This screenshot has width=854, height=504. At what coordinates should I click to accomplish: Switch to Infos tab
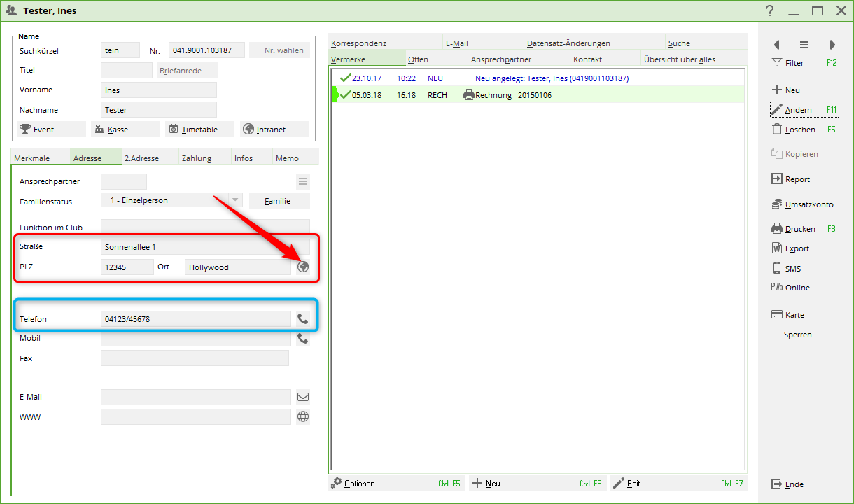point(252,157)
